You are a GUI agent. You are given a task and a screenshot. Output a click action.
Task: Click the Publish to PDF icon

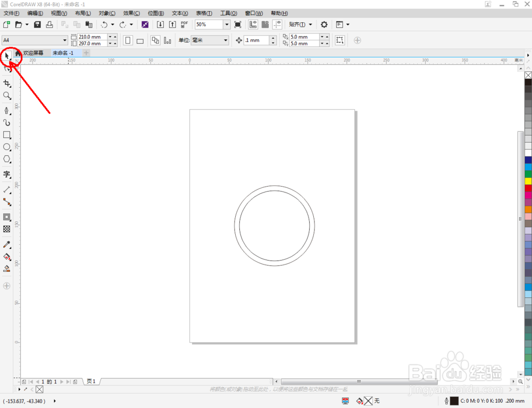[x=184, y=24]
